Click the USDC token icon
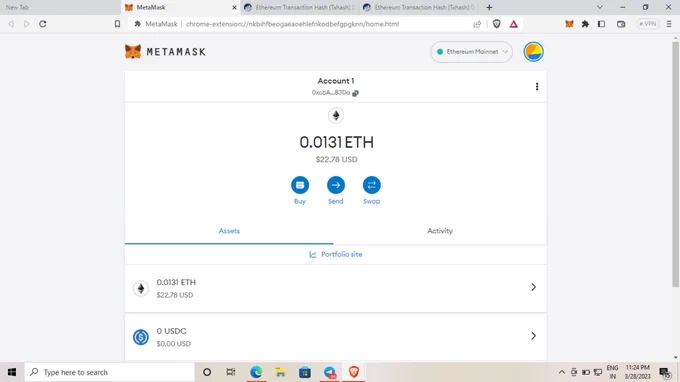Viewport: 680px width, 382px height. click(x=141, y=337)
